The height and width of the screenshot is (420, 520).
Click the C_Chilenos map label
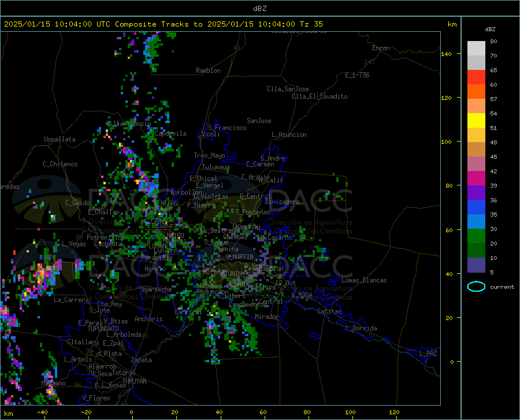pyautogui.click(x=60, y=164)
